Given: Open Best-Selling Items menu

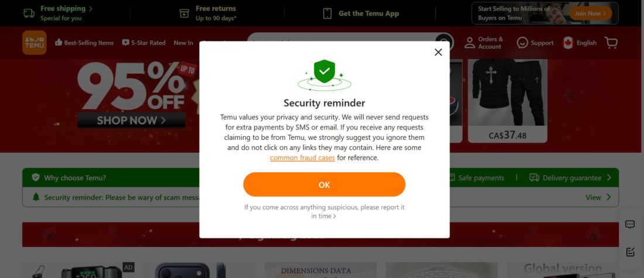Looking at the screenshot, I should (84, 43).
